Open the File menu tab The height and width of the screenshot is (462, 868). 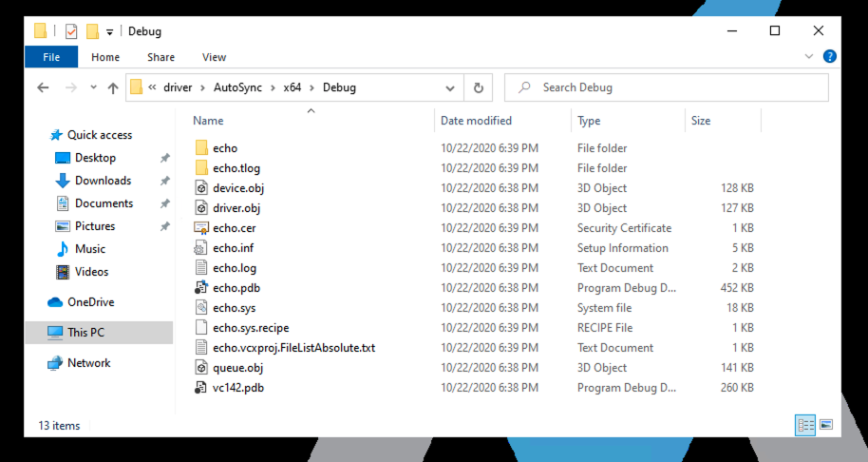pyautogui.click(x=51, y=57)
